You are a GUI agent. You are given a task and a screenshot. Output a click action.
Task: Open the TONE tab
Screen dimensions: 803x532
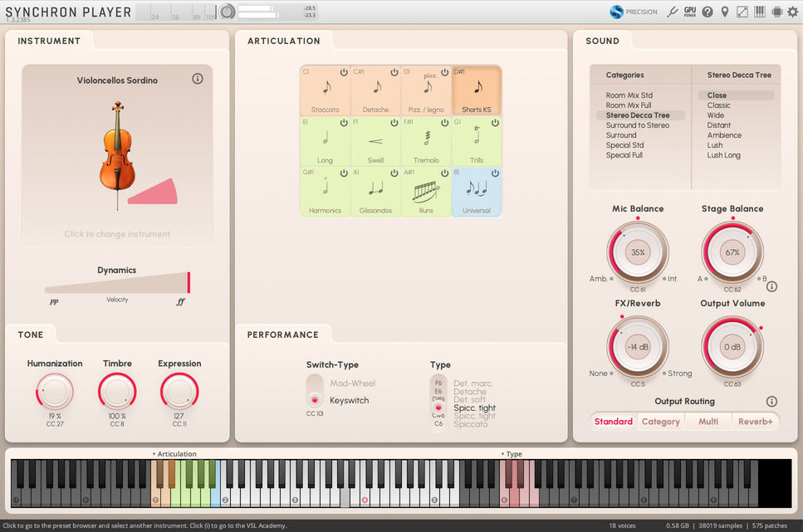point(31,334)
